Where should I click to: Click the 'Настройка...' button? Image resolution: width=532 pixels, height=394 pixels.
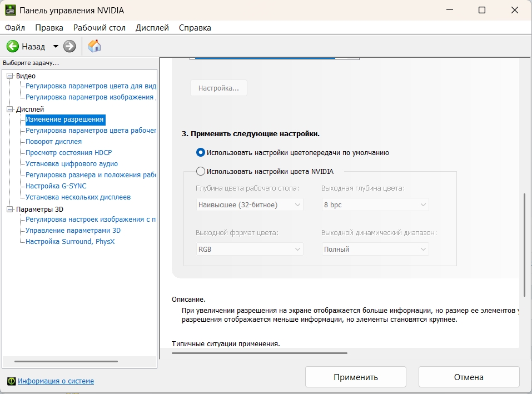pos(218,88)
